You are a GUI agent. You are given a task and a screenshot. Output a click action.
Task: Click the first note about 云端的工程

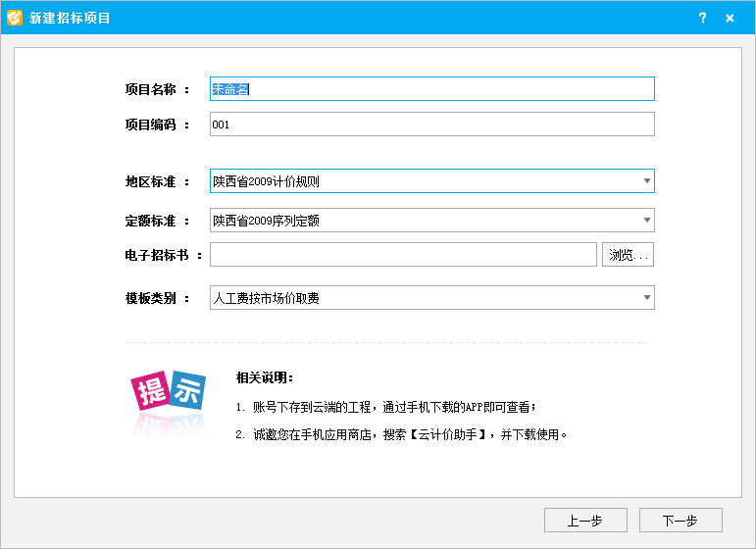point(385,407)
